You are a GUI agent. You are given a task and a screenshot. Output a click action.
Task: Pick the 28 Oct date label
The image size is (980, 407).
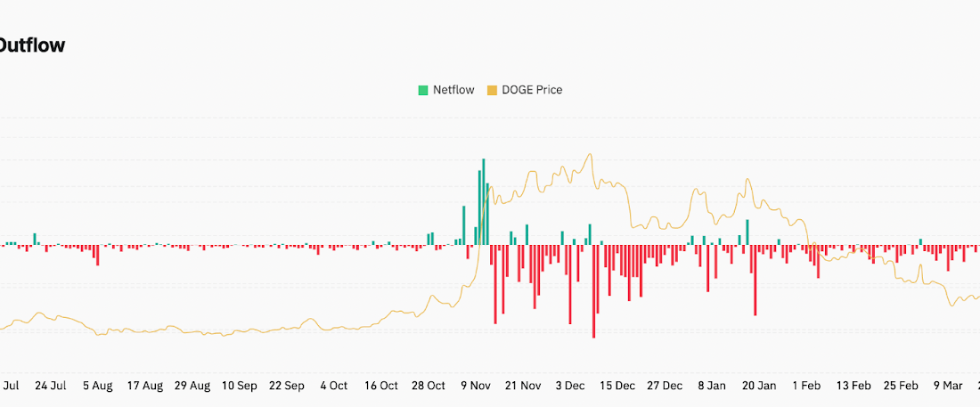[429, 386]
